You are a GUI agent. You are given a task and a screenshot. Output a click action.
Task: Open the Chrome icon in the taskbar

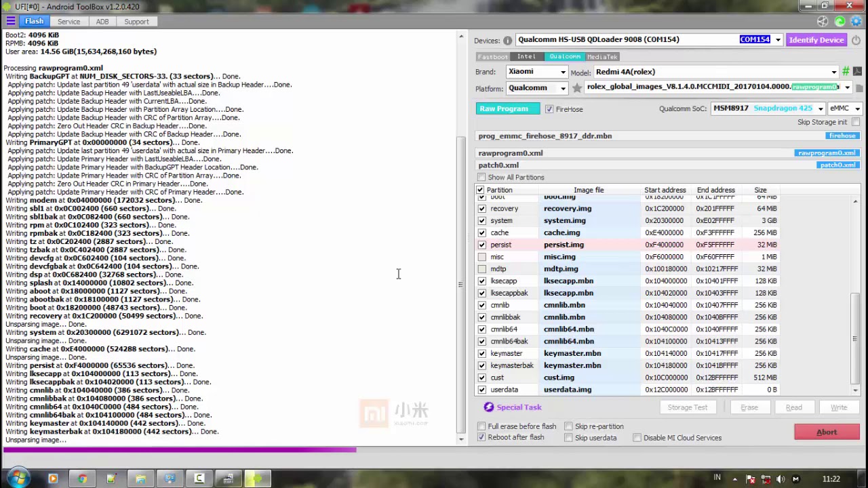click(82, 479)
